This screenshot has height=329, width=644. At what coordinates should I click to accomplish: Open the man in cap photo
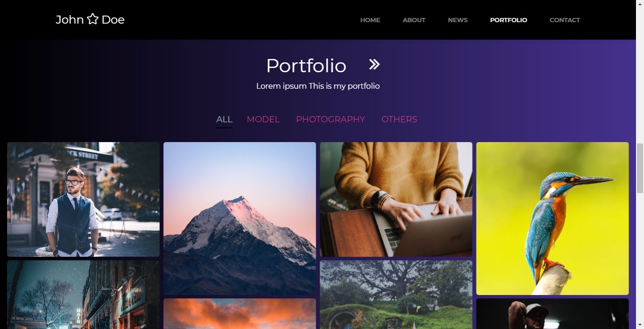click(552, 313)
